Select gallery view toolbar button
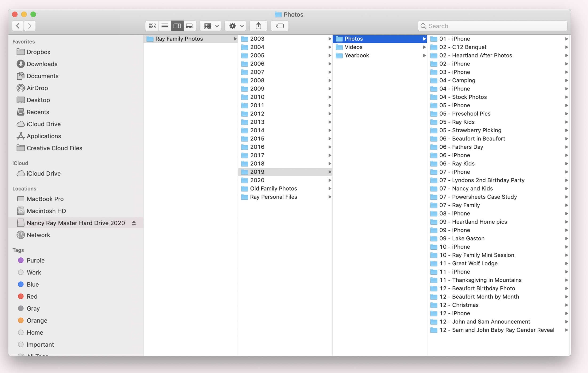Viewport: 588px width, 373px height. (x=190, y=26)
